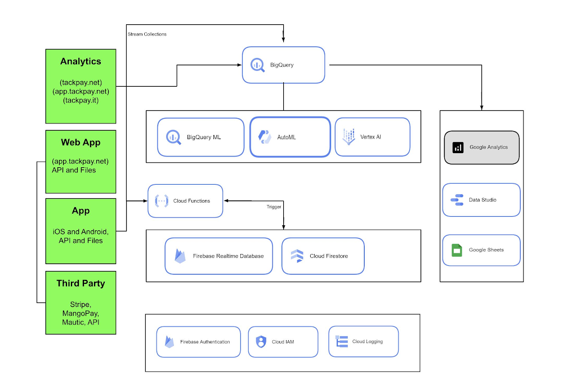Click the BigQuery ML icon

click(x=173, y=137)
